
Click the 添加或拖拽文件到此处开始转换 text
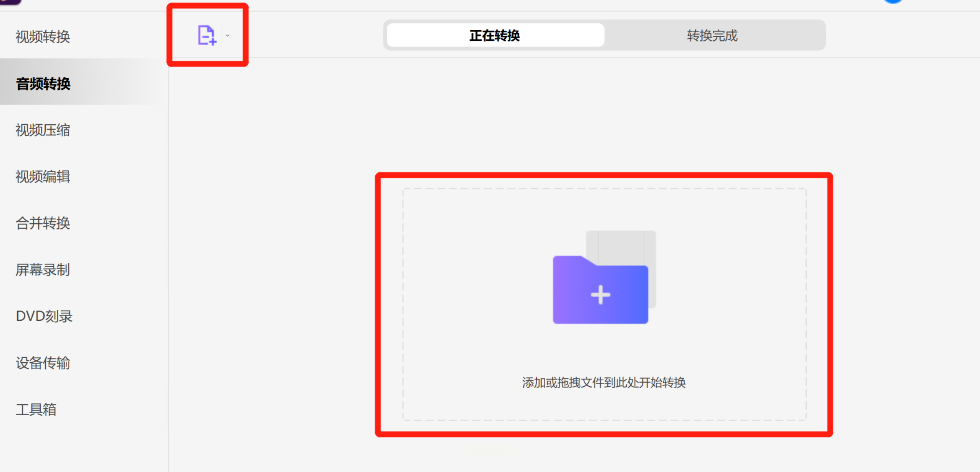pos(604,383)
